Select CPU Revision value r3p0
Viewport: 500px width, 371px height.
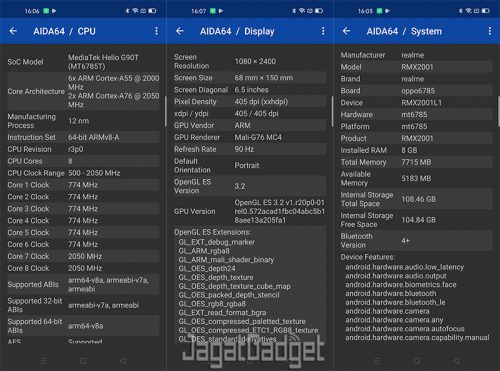75,149
